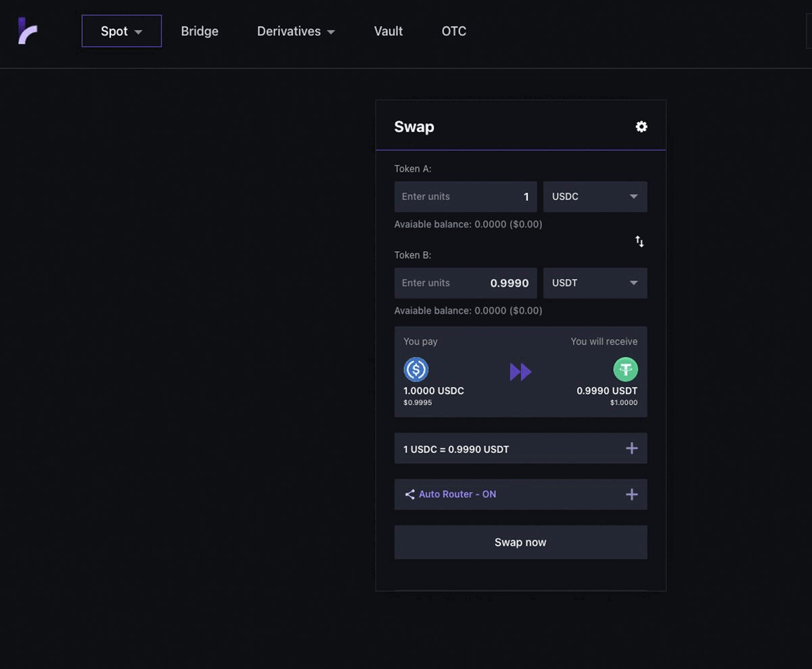Click the Token B Avaiable balance text
This screenshot has width=812, height=669.
click(468, 311)
